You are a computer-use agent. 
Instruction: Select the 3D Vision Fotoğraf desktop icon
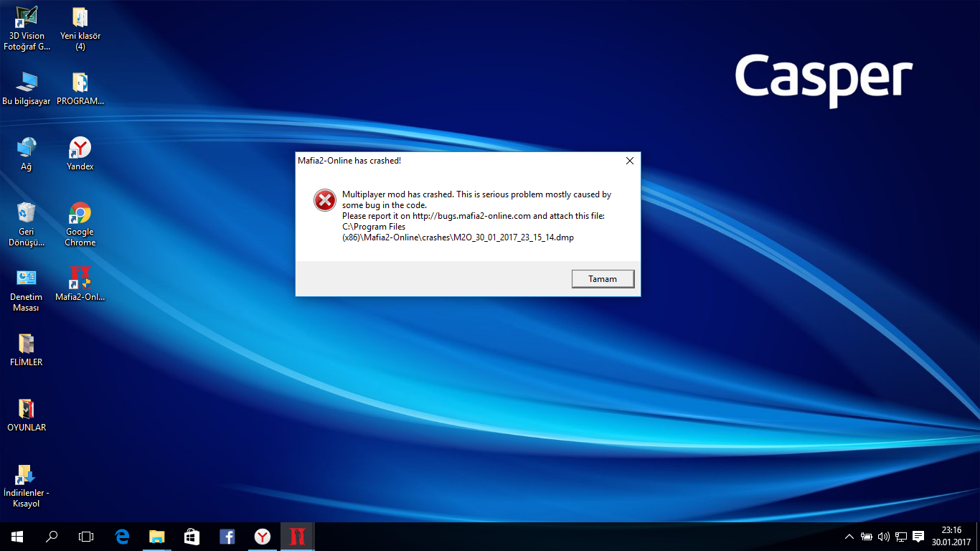[27, 29]
